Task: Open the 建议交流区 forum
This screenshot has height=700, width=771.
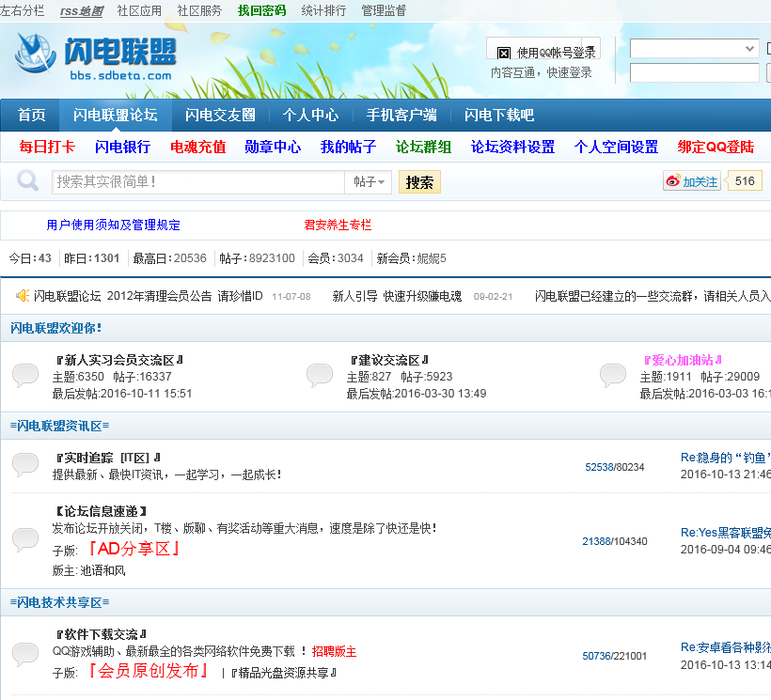Action: [x=389, y=360]
